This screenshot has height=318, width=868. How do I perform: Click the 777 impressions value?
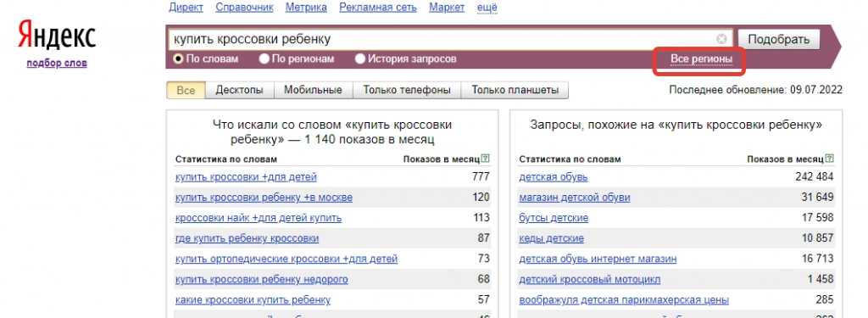click(x=481, y=177)
